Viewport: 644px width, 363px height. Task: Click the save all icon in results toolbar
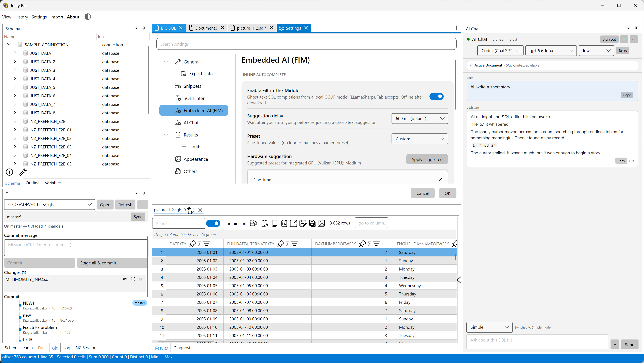click(x=312, y=223)
